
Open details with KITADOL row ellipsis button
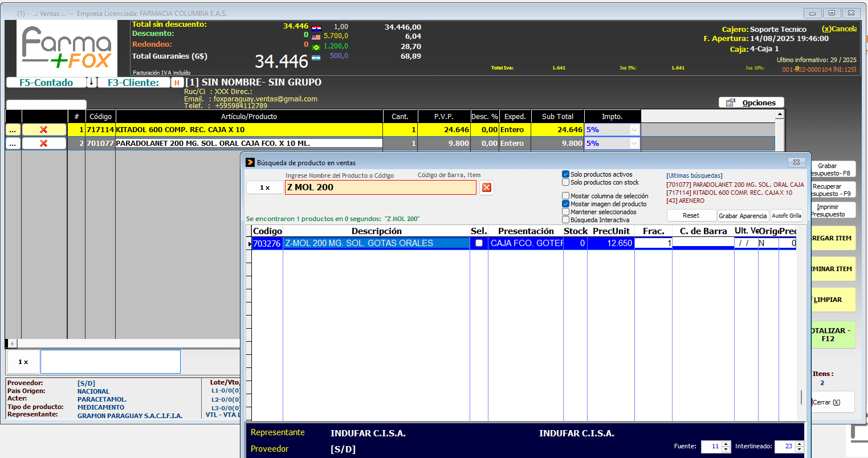(13, 130)
